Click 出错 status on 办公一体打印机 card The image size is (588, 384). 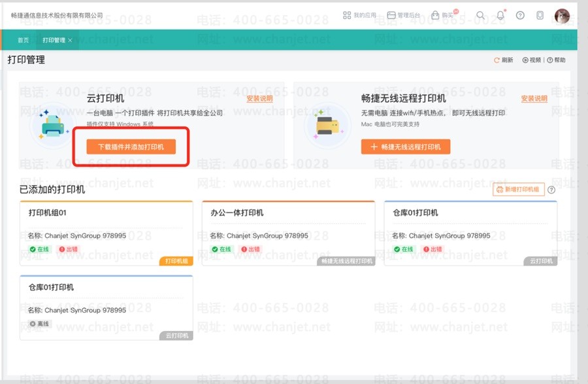tap(250, 249)
